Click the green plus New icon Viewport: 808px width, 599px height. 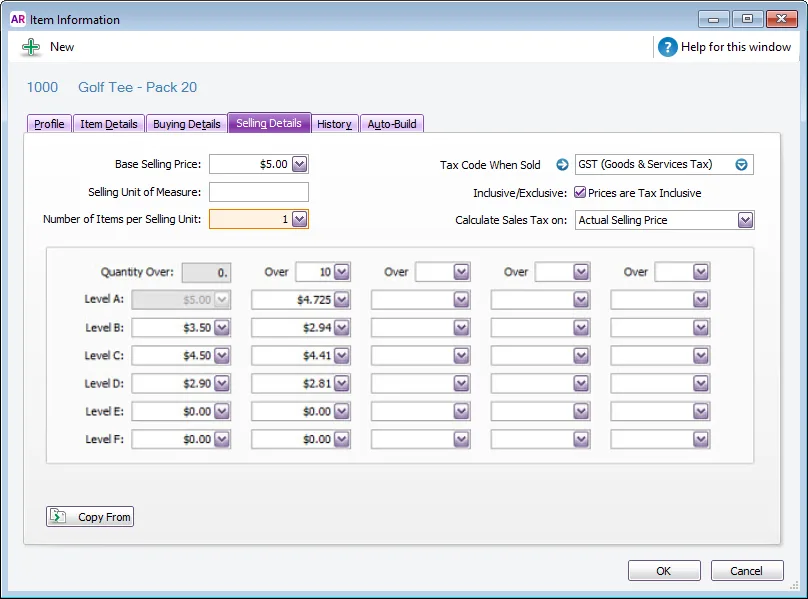(31, 47)
